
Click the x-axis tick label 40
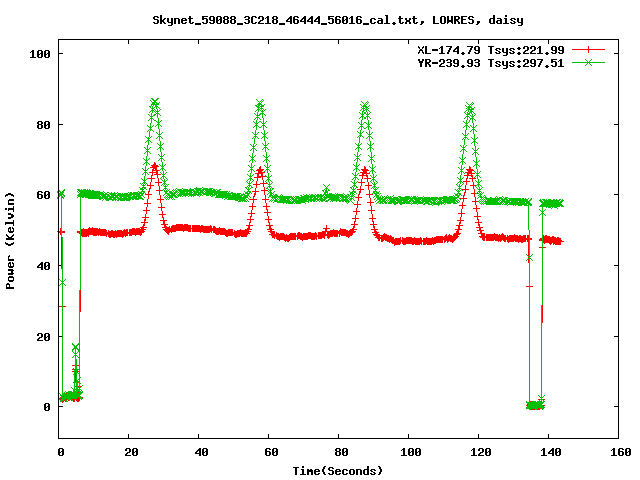[201, 452]
